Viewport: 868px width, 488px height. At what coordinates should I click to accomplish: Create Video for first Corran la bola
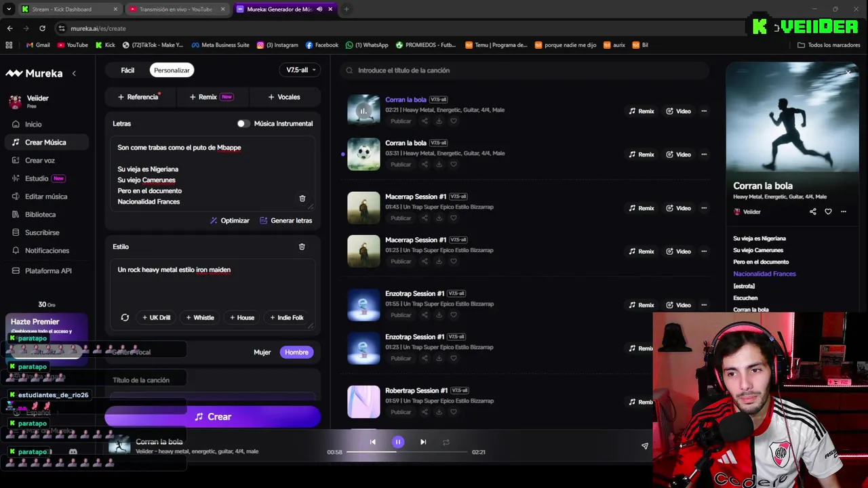tap(679, 111)
